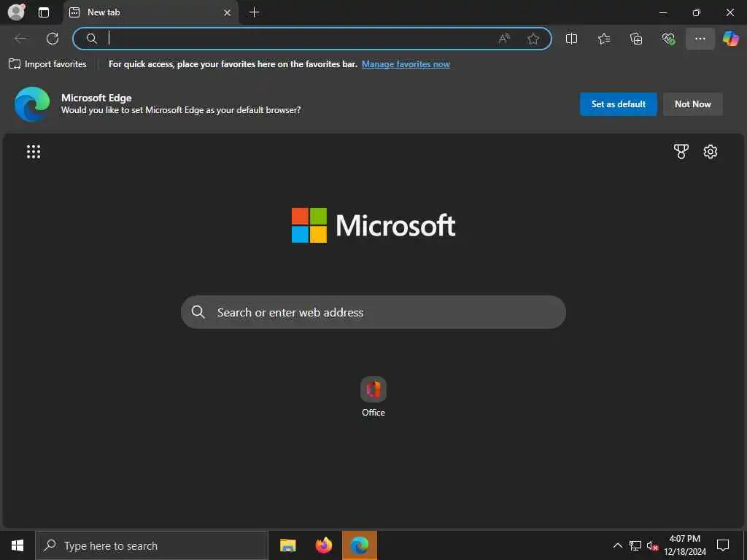Open the profile avatar menu
Screen dimensions: 747x560
pos(16,12)
